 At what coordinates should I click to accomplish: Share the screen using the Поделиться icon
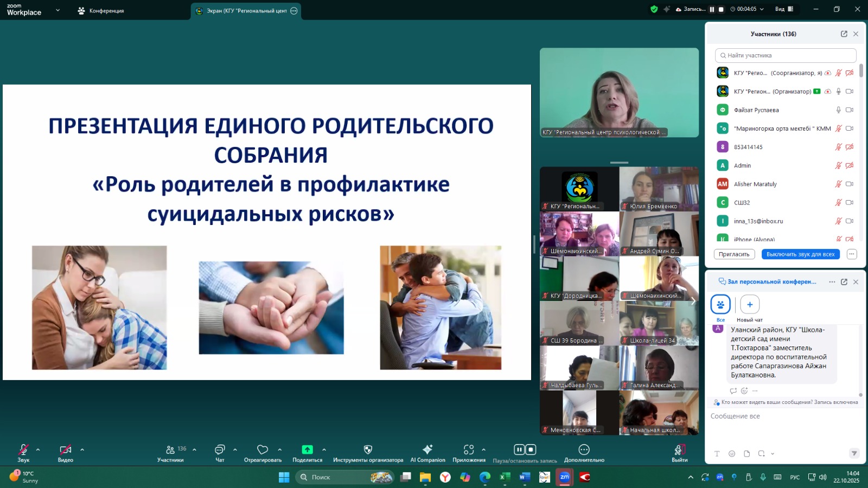point(307,450)
